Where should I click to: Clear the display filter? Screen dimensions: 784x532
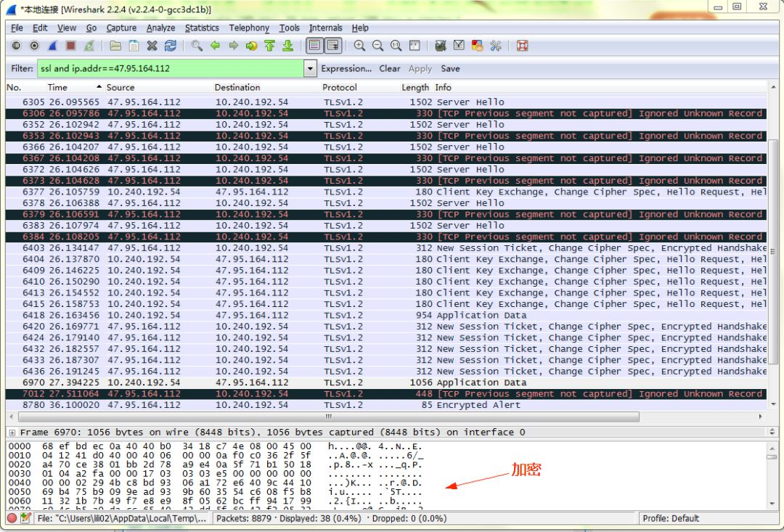tap(390, 69)
